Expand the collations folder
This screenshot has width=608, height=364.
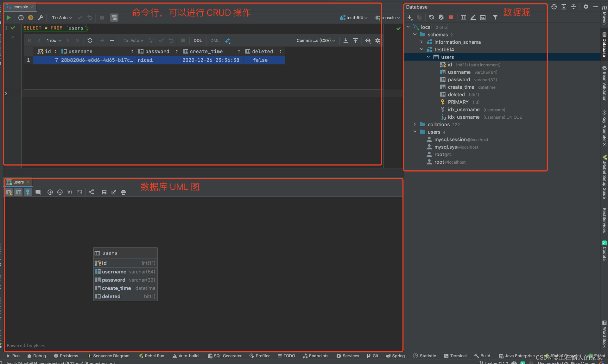(415, 124)
